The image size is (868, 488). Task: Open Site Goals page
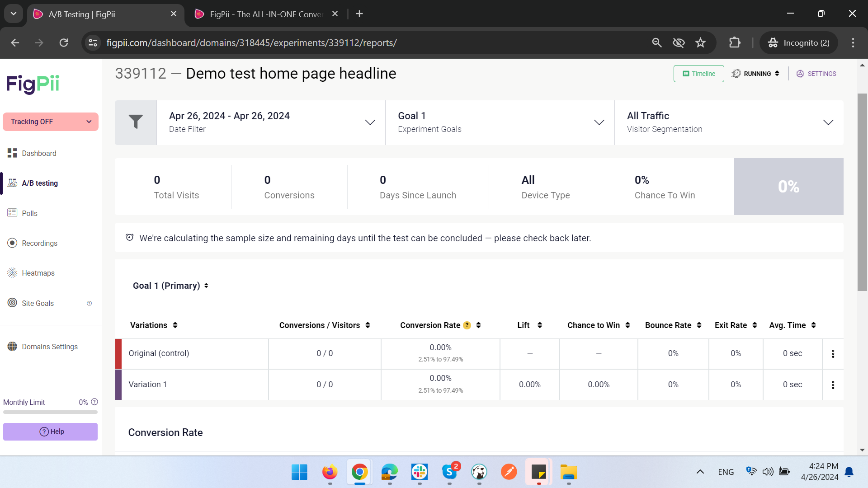tap(38, 303)
